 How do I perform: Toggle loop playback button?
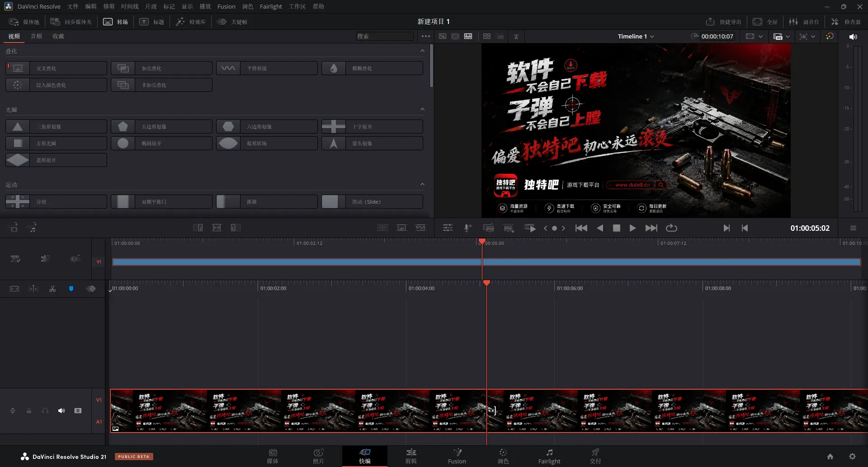[671, 228]
